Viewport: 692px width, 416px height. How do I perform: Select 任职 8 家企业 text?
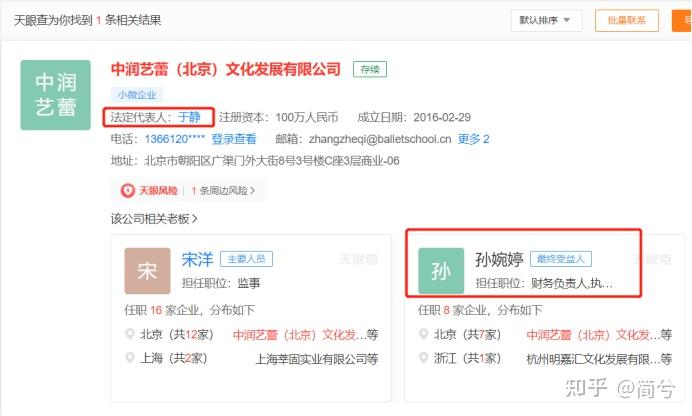point(452,310)
